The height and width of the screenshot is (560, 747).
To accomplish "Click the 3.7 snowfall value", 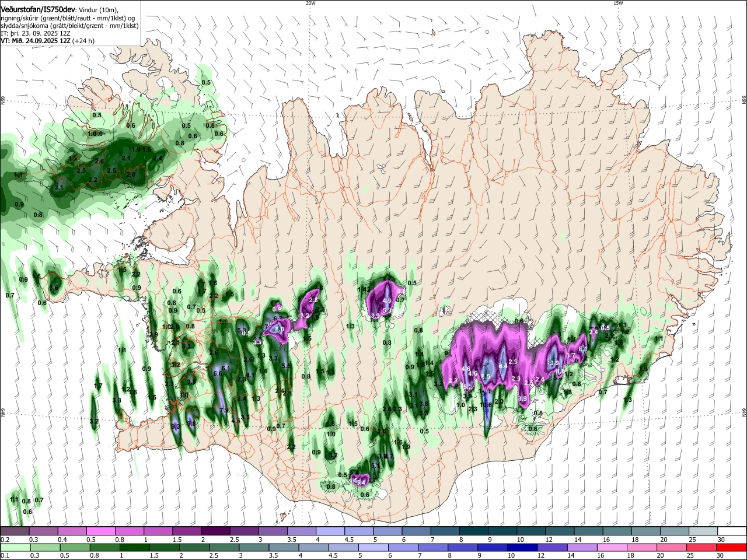I will 571,355.
